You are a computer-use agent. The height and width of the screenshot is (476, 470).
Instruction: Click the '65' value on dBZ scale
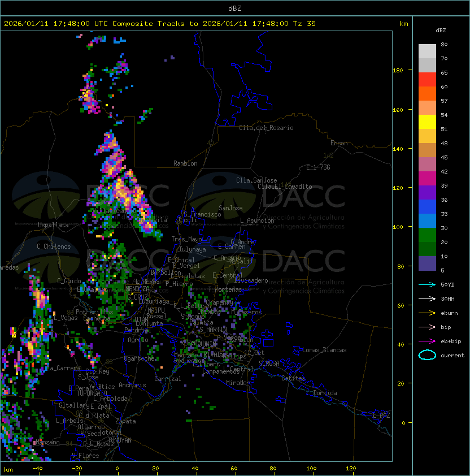[x=444, y=72]
